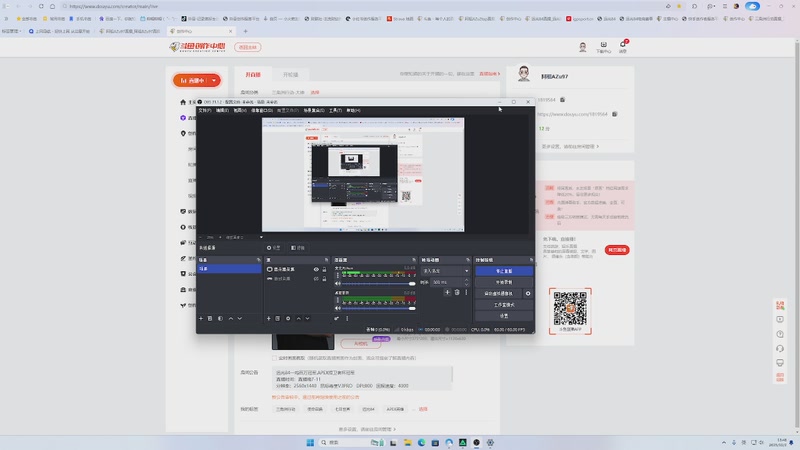Screen dimensions: 800x450
Task: Toggle the lock on the display capture source
Action: click(324, 269)
